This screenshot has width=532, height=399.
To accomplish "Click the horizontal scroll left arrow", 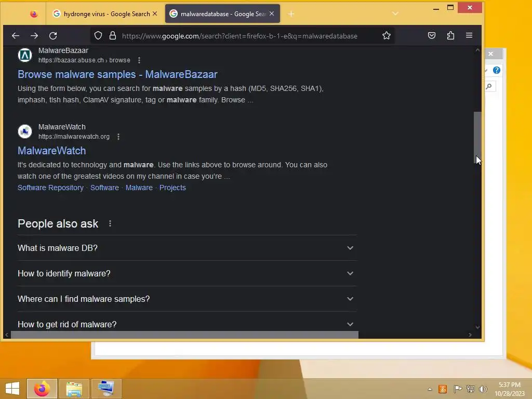I will click(6, 335).
